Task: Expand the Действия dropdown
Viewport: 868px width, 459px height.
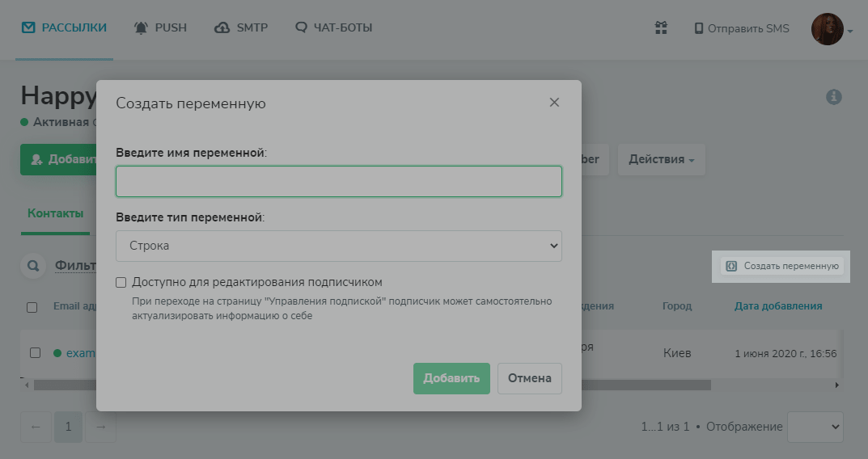Action: pos(661,160)
